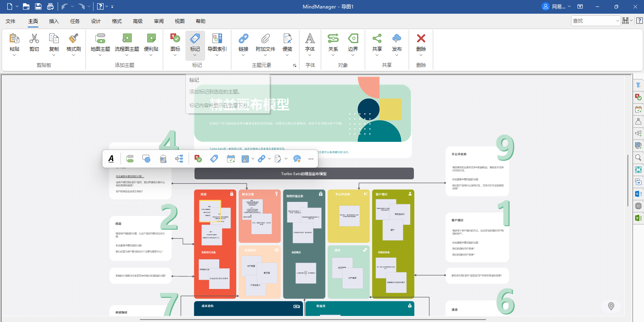Click the calendar task icon in floating toolbar
The width and height of the screenshot is (644, 322).
(x=231, y=159)
